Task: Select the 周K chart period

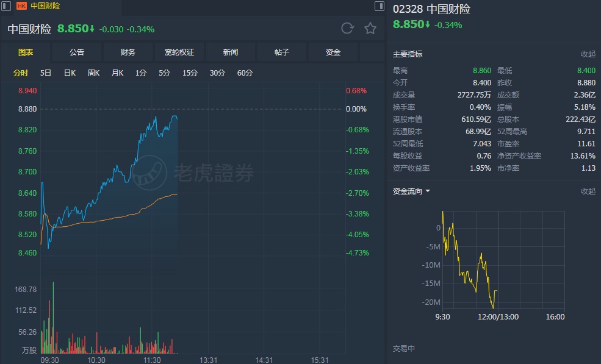Action: [93, 73]
